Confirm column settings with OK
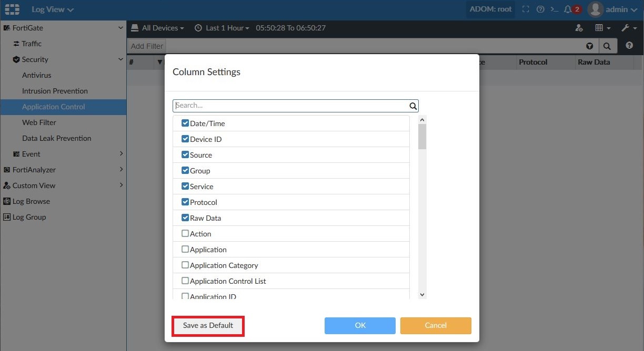644x351 pixels. coord(360,325)
